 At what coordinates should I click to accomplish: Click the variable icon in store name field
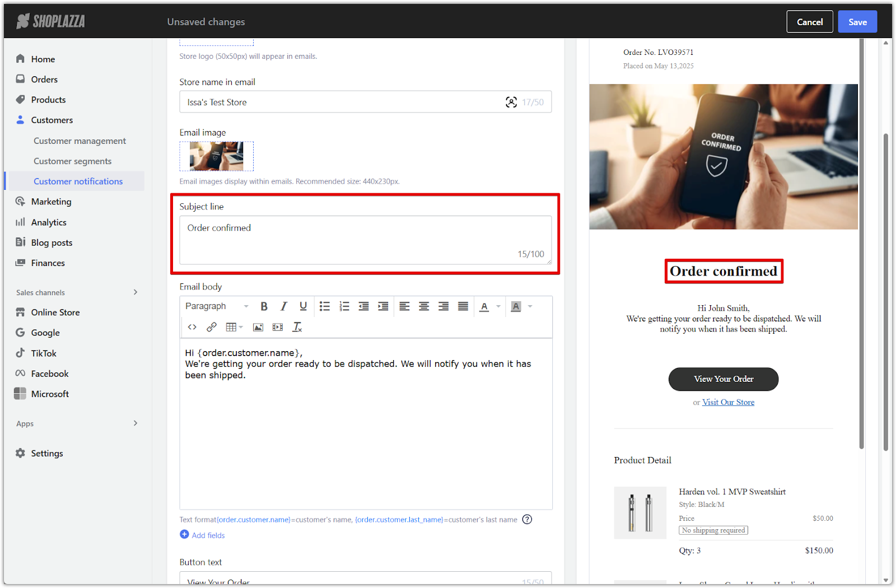click(511, 102)
